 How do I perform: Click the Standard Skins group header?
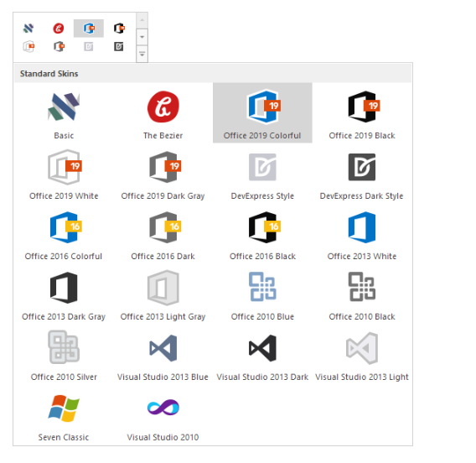click(213, 74)
